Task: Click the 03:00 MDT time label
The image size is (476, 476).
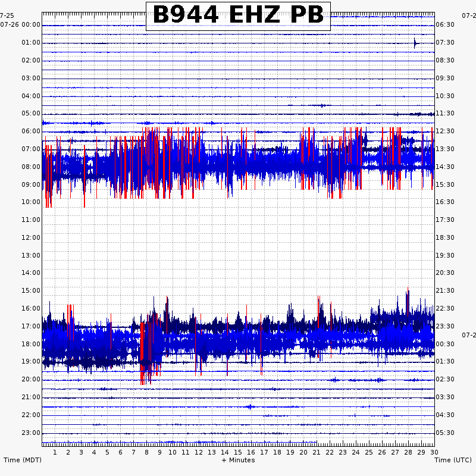Action: [31, 78]
